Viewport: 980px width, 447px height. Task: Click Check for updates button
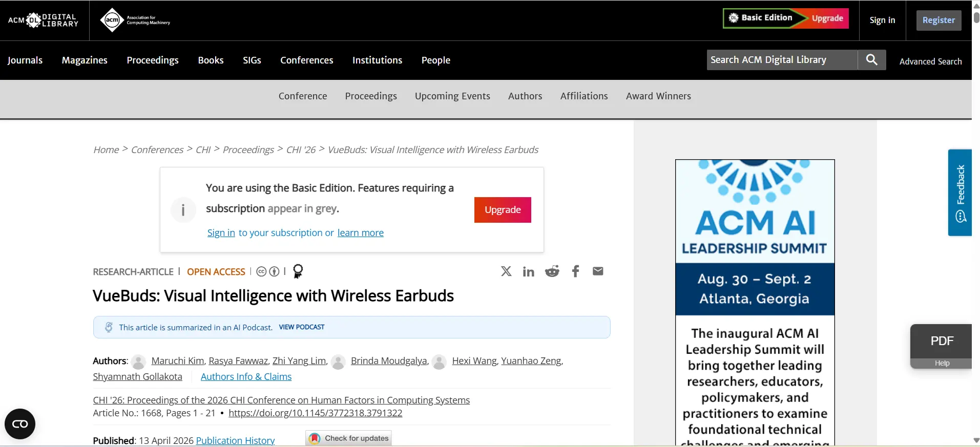(349, 438)
